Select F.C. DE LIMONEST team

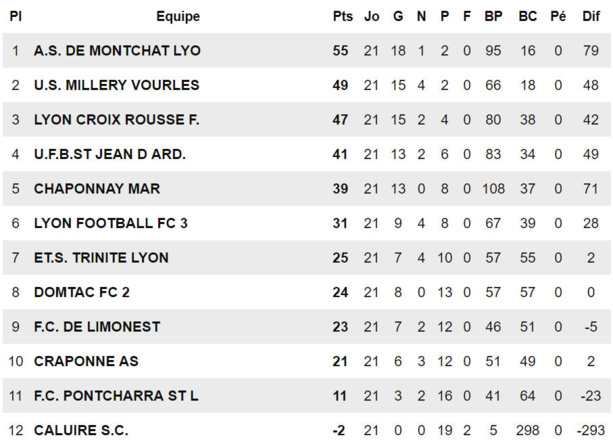coord(97,326)
